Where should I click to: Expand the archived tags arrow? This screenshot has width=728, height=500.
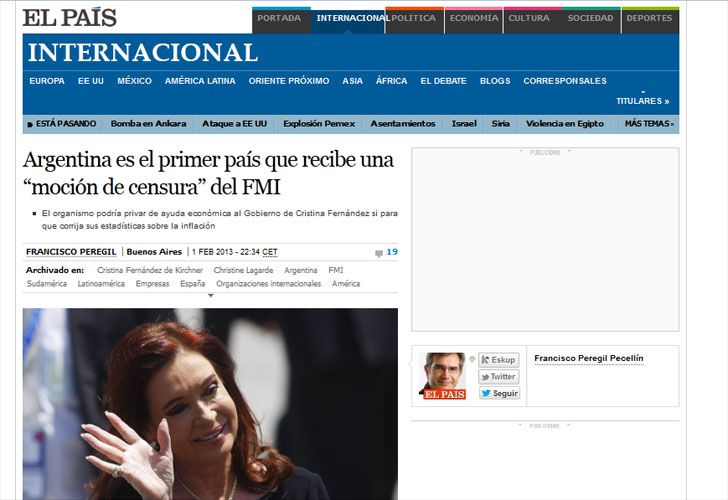[210, 295]
